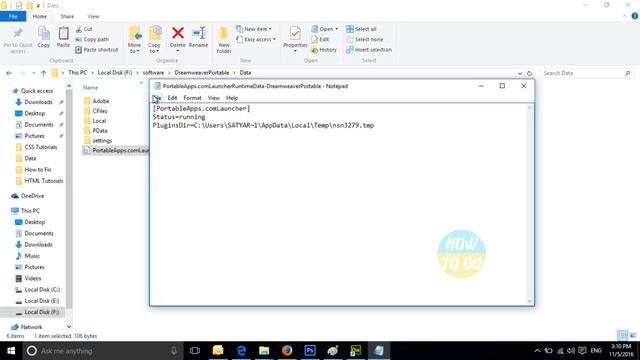Click History in Open group

(x=324, y=49)
